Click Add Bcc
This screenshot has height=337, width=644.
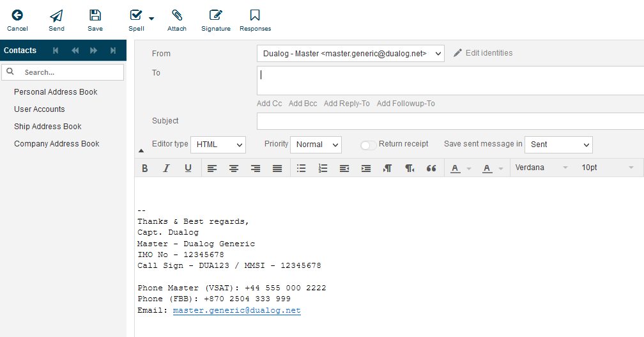(303, 104)
